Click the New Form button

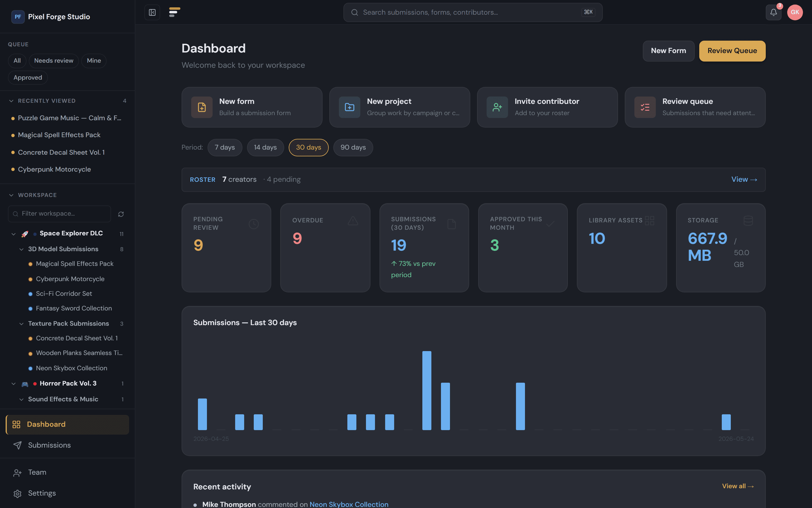[x=668, y=51]
